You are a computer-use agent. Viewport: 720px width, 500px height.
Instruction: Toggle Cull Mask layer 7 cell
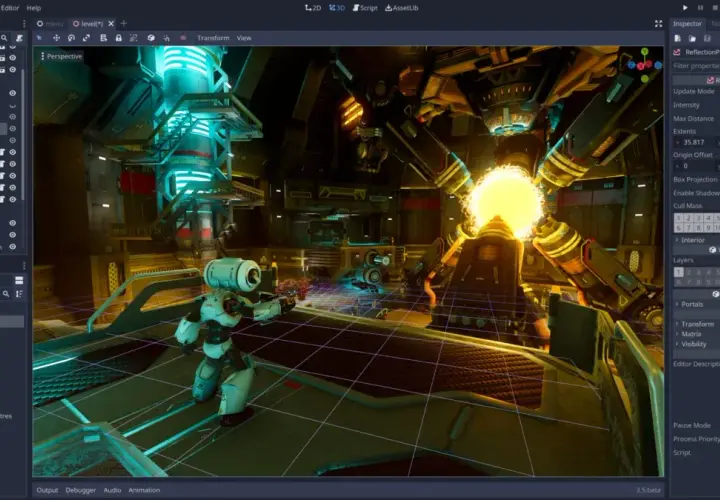pyautogui.click(x=688, y=227)
